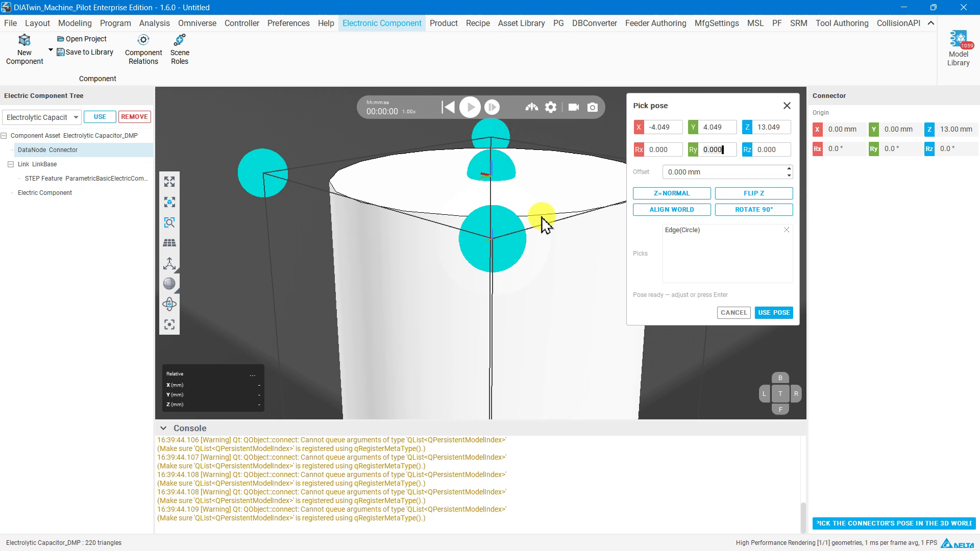Click the fit-all view icon
This screenshot has height=551, width=980.
pos(169,182)
